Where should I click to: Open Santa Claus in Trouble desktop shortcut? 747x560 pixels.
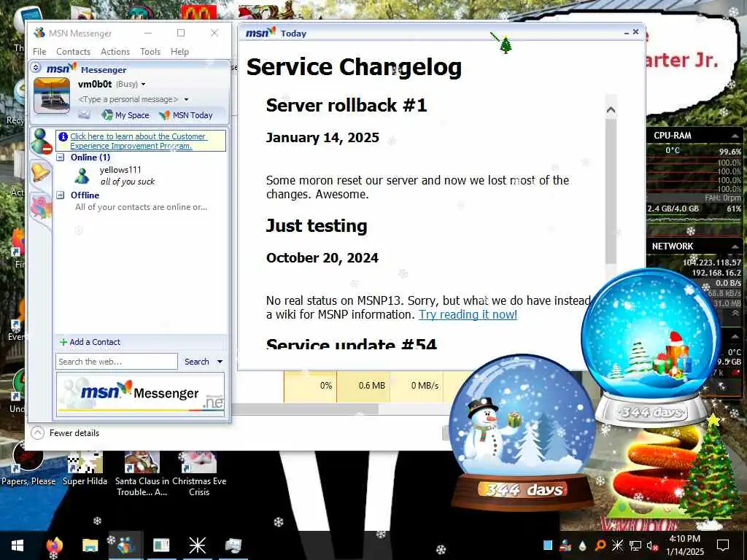click(x=142, y=472)
